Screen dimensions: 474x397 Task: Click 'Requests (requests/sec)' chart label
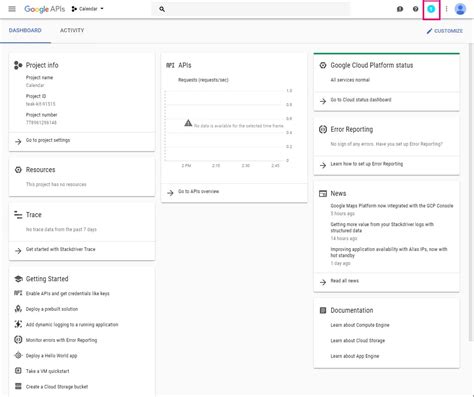(203, 80)
